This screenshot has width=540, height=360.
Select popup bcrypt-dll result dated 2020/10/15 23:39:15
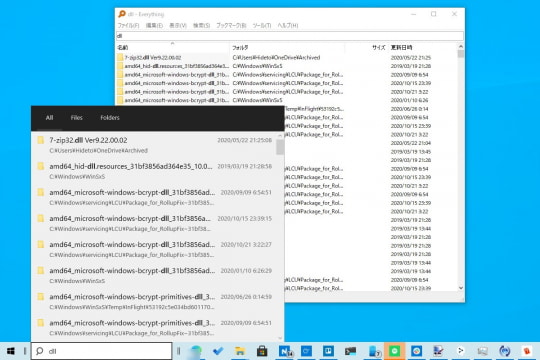pos(154,223)
